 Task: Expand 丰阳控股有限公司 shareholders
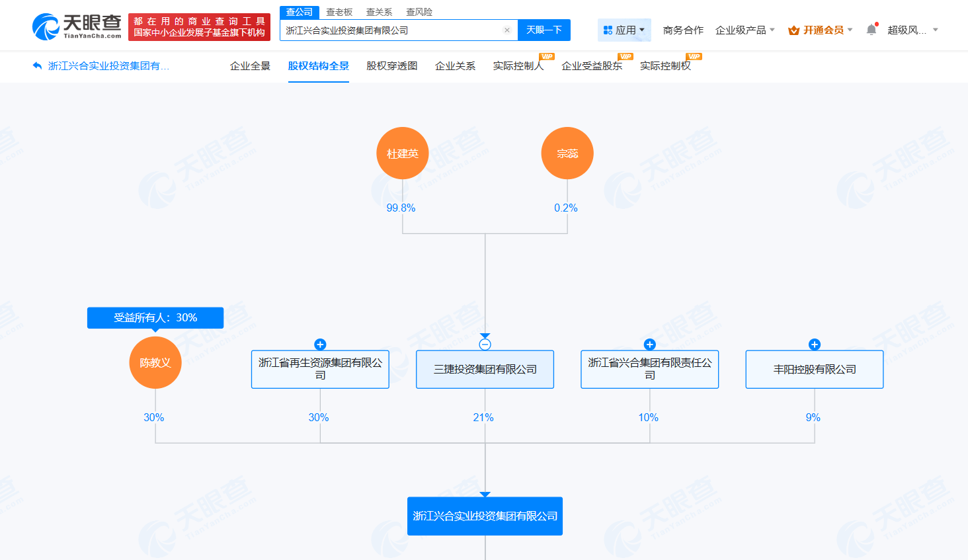click(x=815, y=344)
